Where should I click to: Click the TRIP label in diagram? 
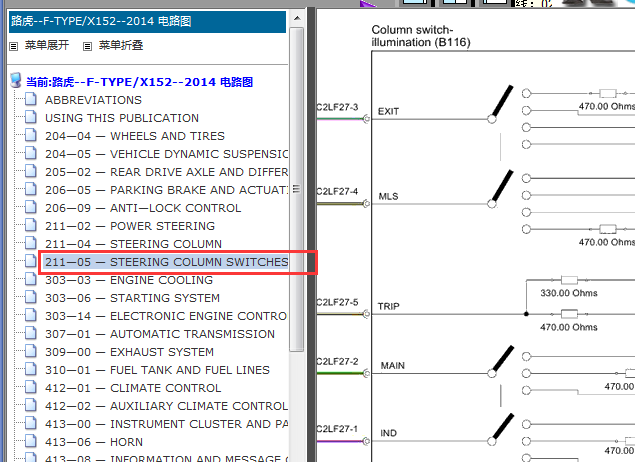(389, 307)
